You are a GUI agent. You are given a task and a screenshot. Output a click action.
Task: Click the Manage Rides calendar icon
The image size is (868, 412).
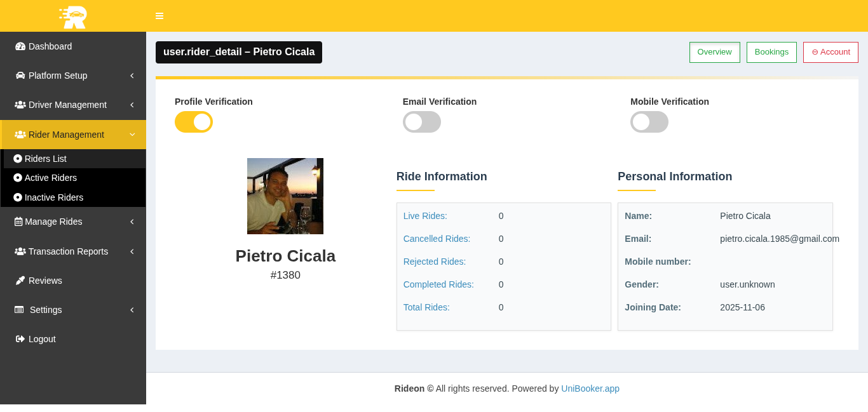pyautogui.click(x=18, y=222)
